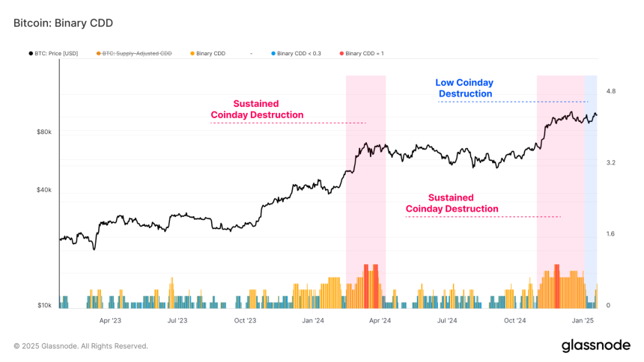Click the upper-left Sustained Coinday Destruction label
This screenshot has width=644, height=362.
[x=257, y=109]
